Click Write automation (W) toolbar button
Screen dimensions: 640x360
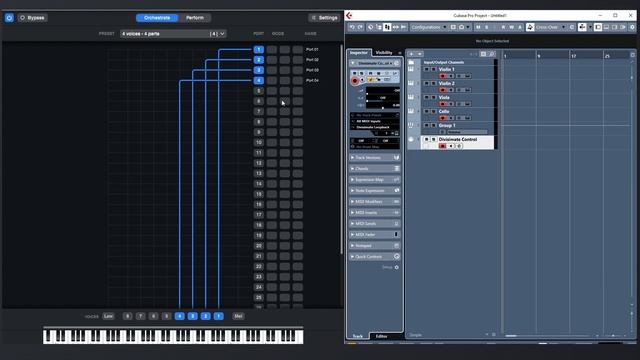(511, 27)
